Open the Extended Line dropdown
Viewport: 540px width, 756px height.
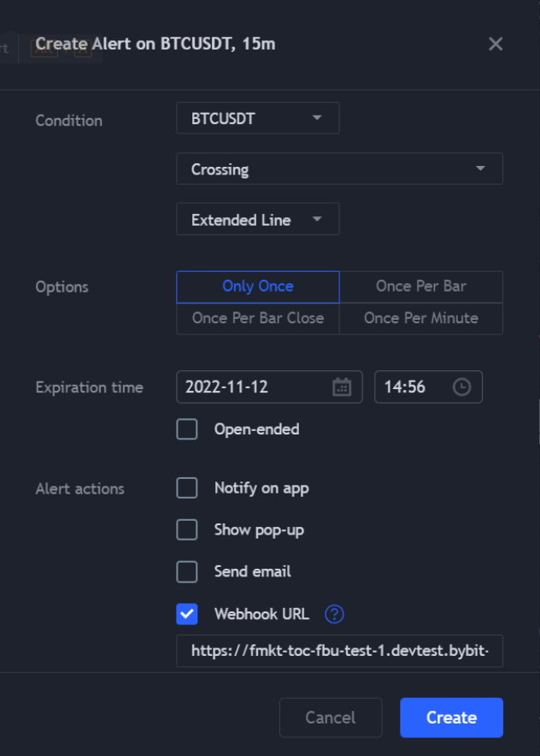[x=257, y=219]
